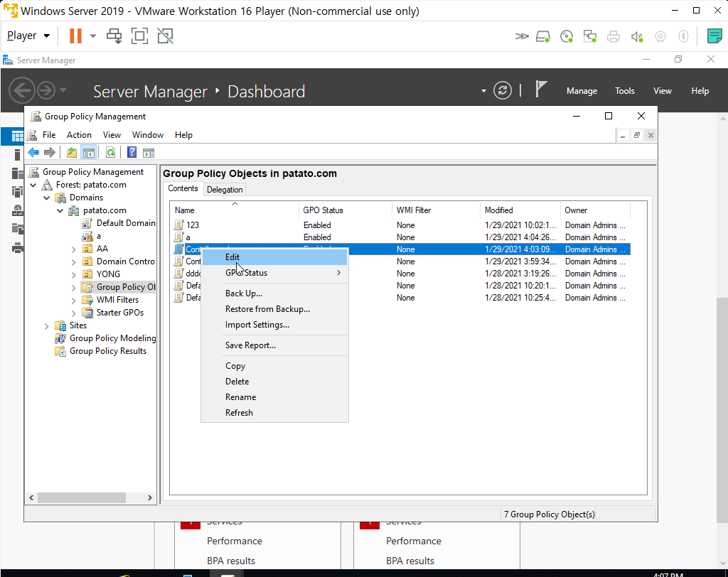Expand the WMI Filters node

pos(74,301)
